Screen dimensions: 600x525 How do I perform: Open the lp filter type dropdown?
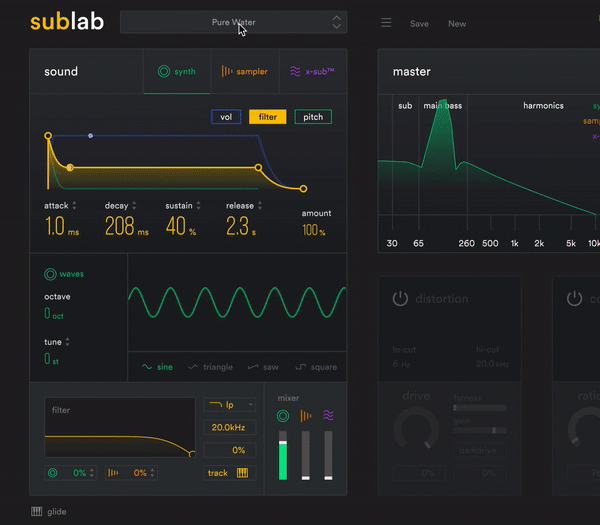tap(230, 404)
